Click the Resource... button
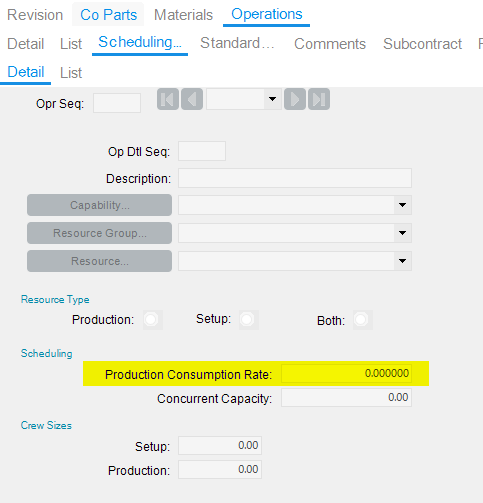This screenshot has height=503, width=483. [x=99, y=261]
